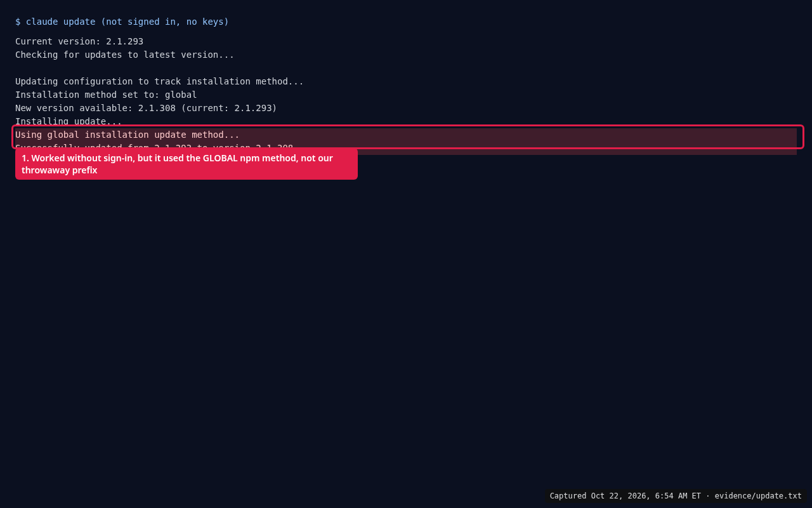This screenshot has width=812, height=508.
Task: Select the 'Current version: 2.1.293' line
Action: [79, 41]
